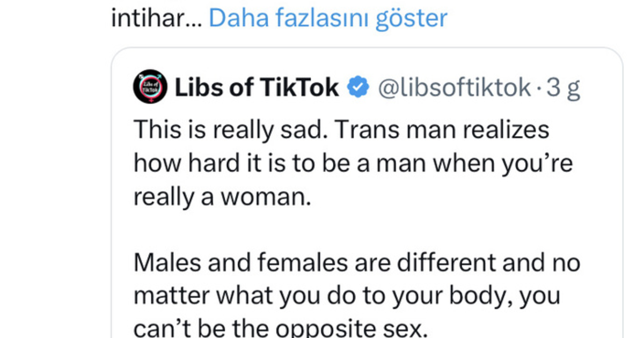This screenshot has width=644, height=338.
Task: Click the "3 g" post timestamp
Action: tap(563, 87)
